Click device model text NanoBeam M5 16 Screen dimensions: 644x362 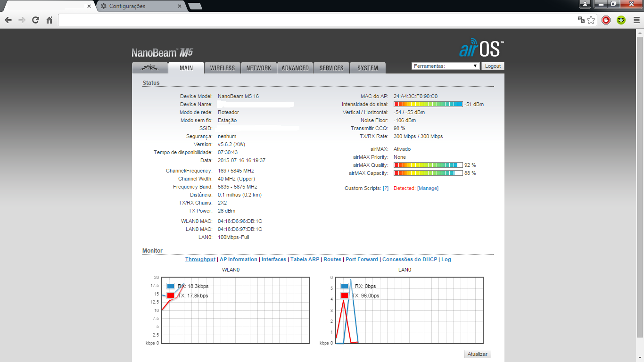[238, 96]
